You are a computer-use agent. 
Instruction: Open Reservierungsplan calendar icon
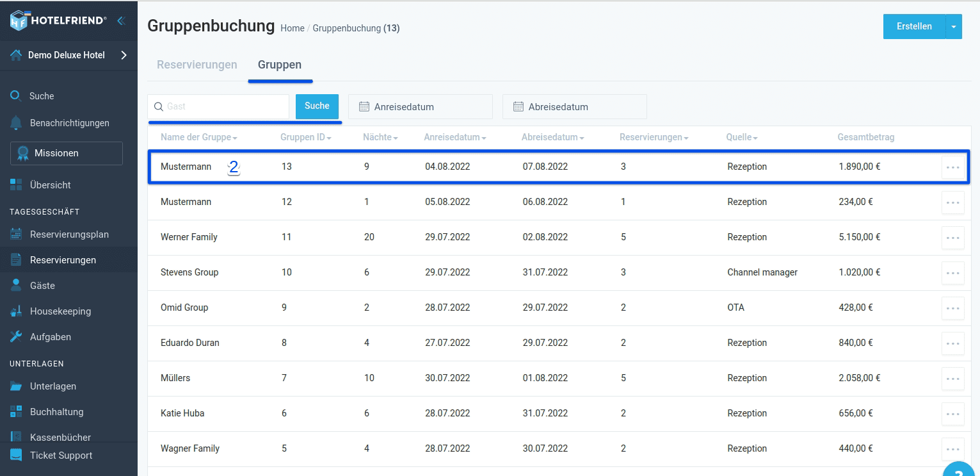click(x=16, y=234)
